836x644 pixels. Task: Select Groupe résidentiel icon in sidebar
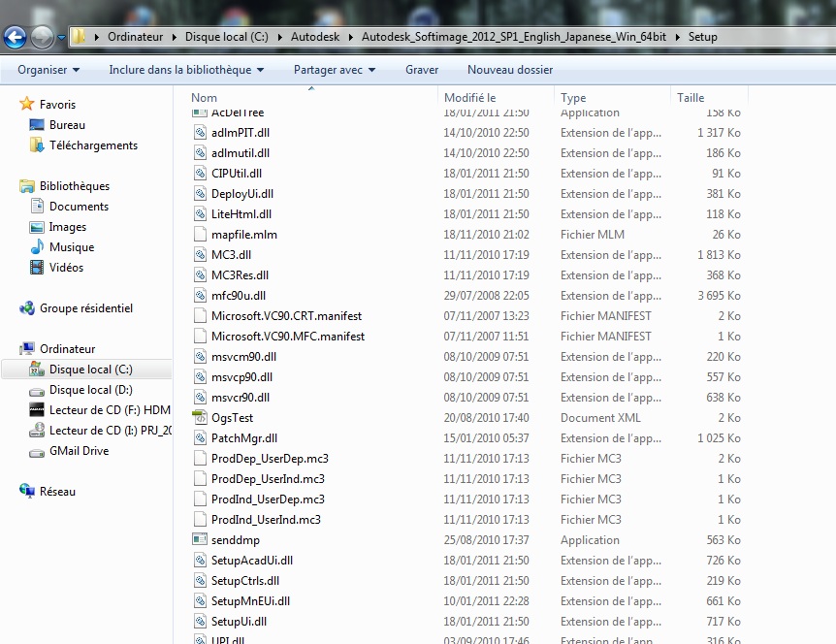(26, 308)
